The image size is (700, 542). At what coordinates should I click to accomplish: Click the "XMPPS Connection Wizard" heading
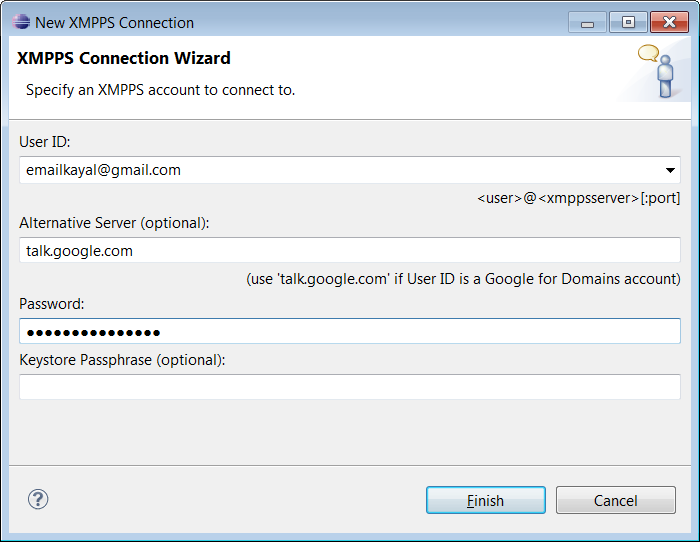click(x=124, y=58)
